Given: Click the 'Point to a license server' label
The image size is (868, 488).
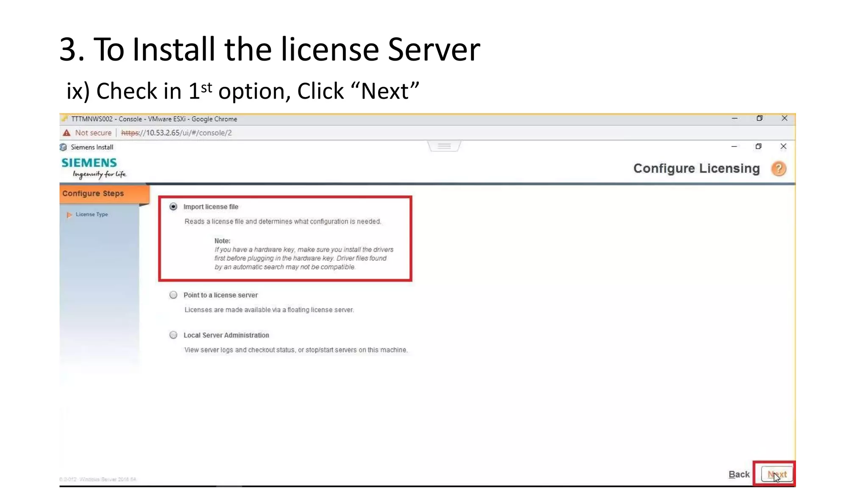Looking at the screenshot, I should tap(220, 295).
